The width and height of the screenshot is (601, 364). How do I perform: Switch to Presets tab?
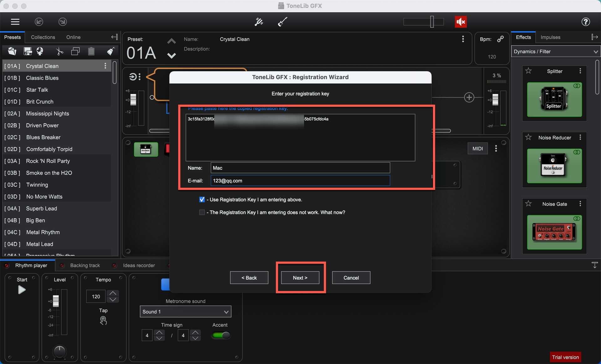[13, 37]
